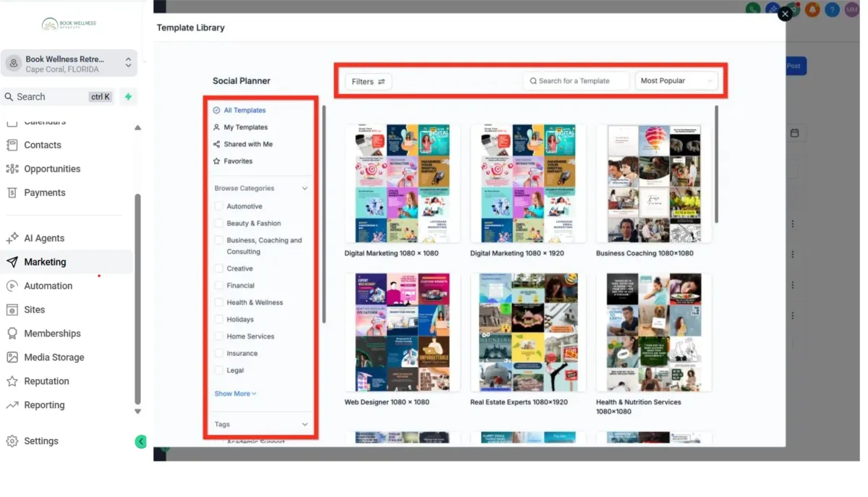Open the Book Wellness account switcher
Screen dimensions: 868x497
pyautogui.click(x=69, y=64)
